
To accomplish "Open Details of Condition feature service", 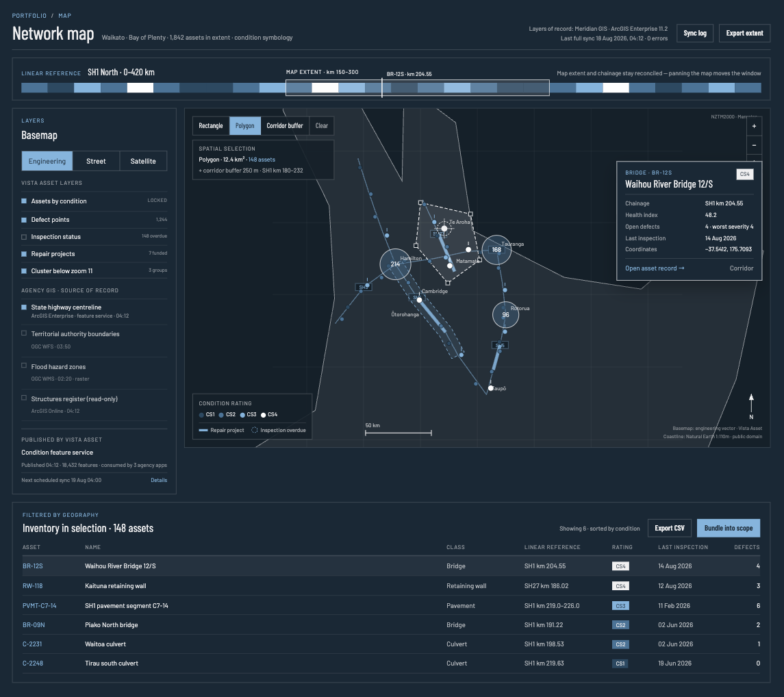I will click(159, 480).
